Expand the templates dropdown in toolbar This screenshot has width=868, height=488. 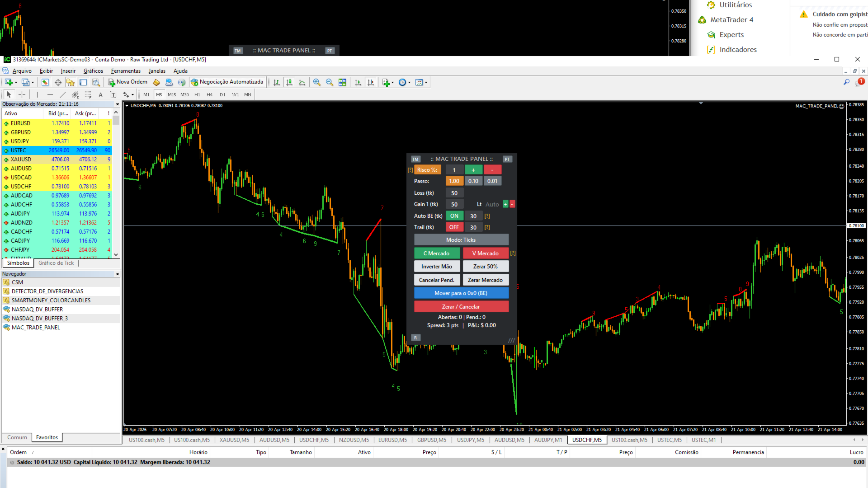click(x=426, y=82)
